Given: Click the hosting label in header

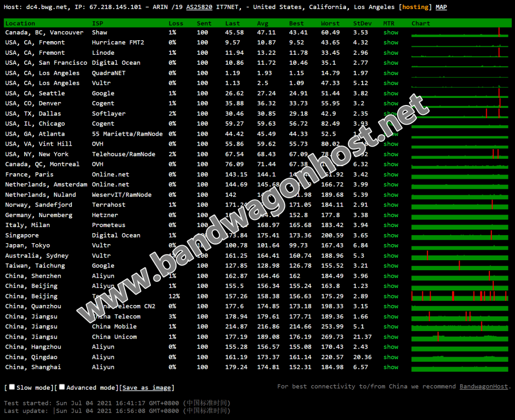Looking at the screenshot, I should point(415,7).
